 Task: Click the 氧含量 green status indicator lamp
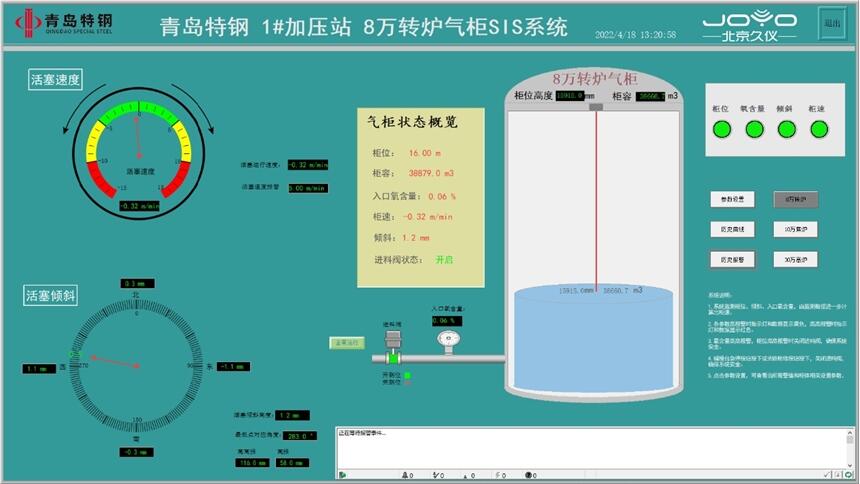[752, 129]
